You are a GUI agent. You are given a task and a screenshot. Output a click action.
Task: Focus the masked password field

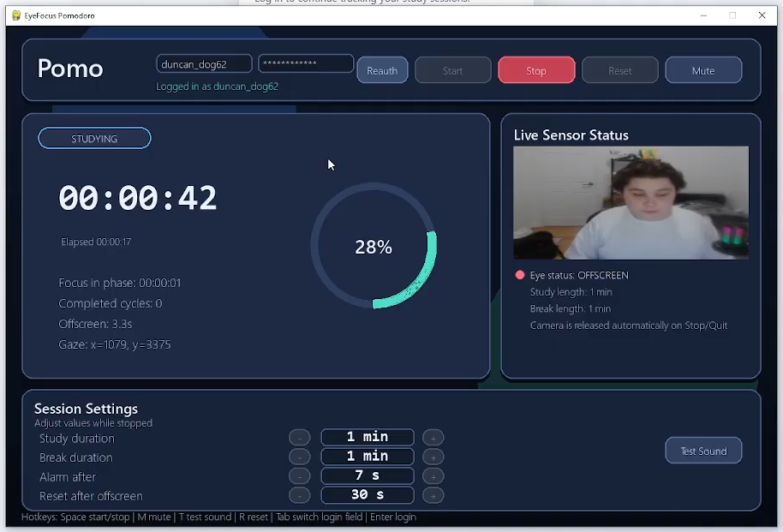coord(306,63)
